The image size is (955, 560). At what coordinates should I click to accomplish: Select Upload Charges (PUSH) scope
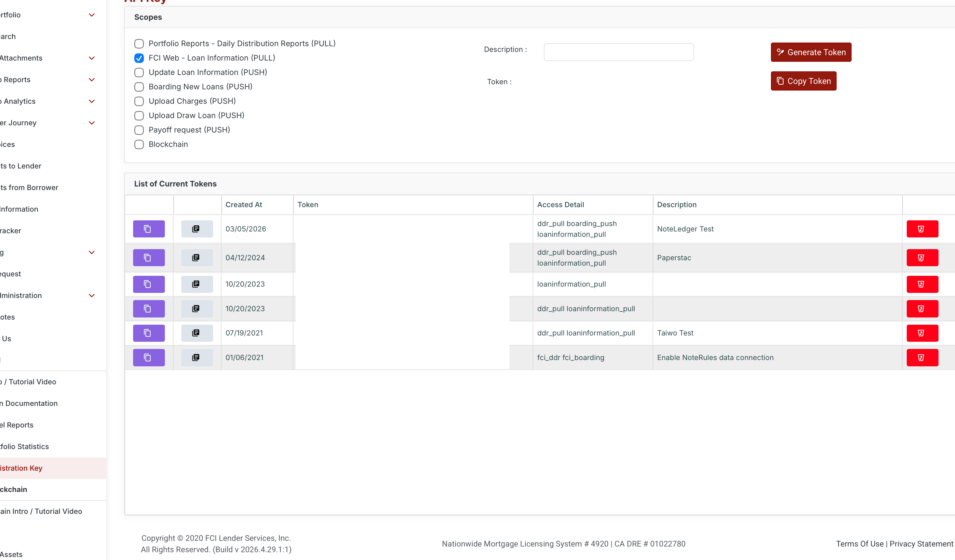(139, 101)
